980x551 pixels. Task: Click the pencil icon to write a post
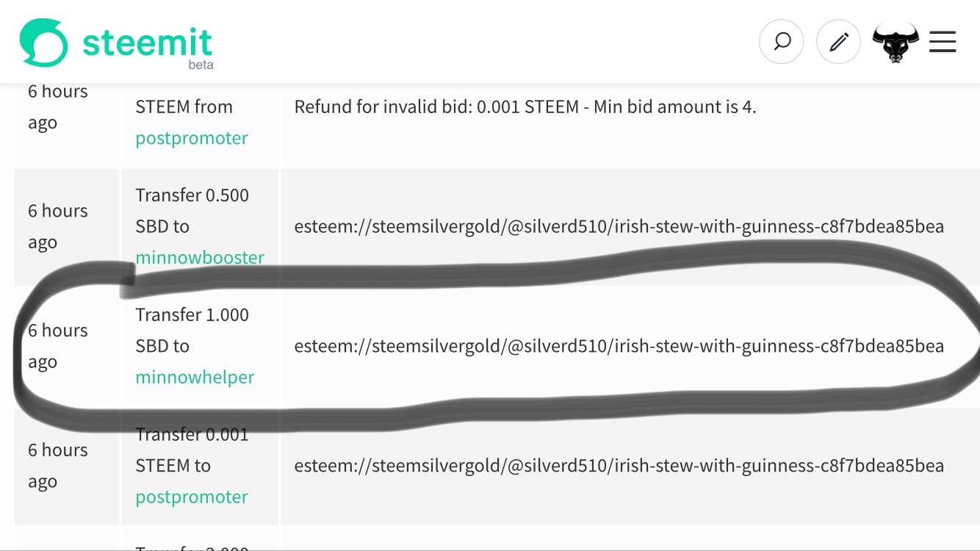[838, 42]
